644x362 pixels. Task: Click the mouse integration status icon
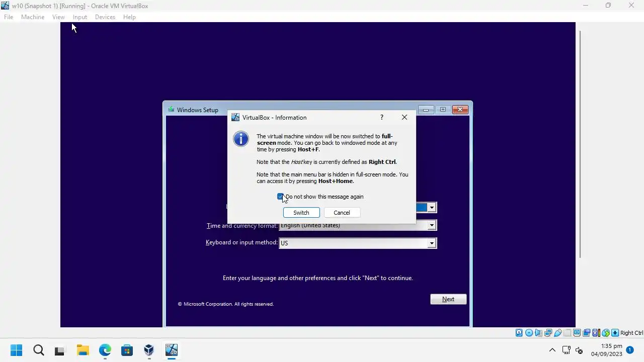point(606,333)
